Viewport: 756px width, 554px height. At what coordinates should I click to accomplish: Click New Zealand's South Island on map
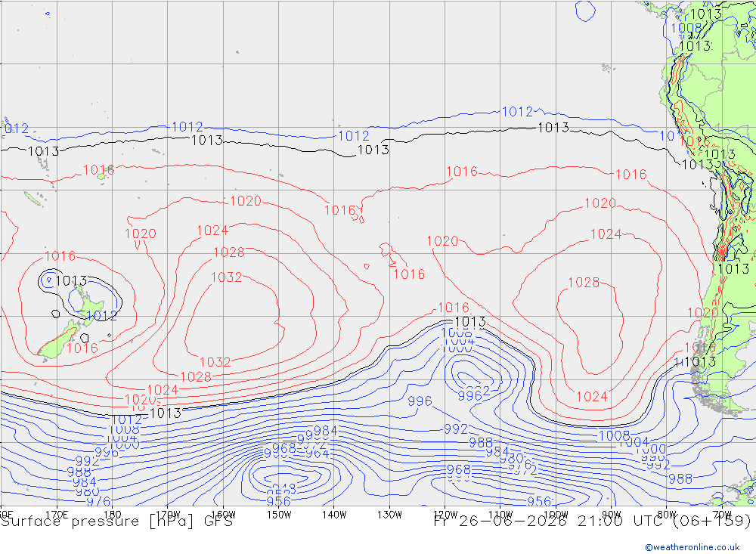pos(58,342)
